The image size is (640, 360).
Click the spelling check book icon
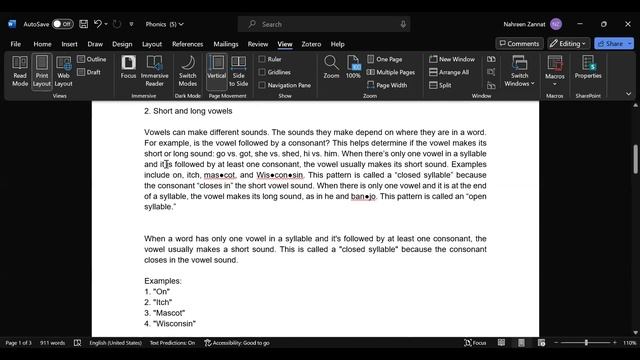[x=77, y=343]
